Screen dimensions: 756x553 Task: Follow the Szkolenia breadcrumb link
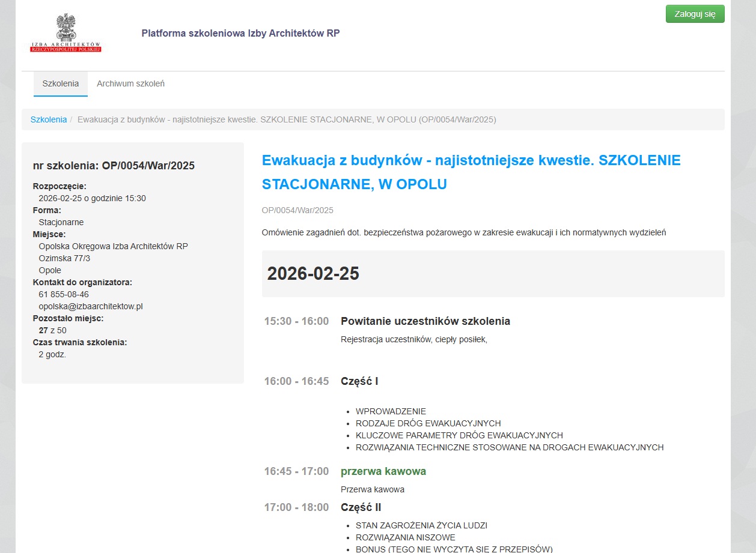(49, 119)
